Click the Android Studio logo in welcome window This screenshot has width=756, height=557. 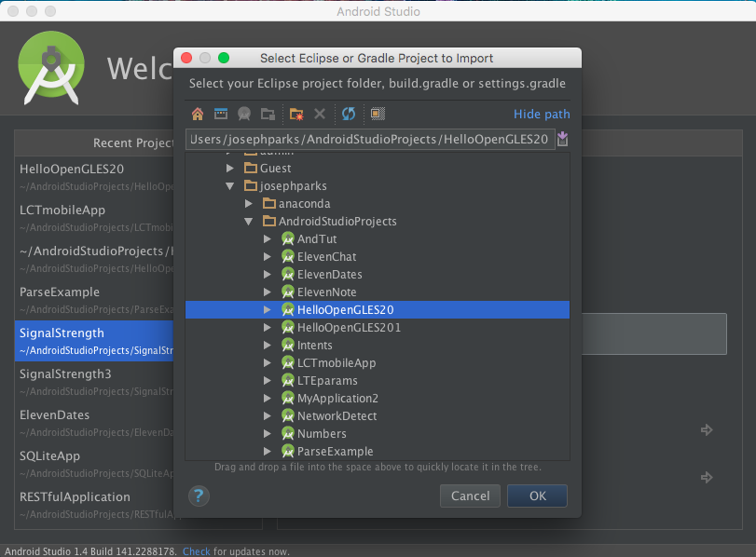(51, 68)
